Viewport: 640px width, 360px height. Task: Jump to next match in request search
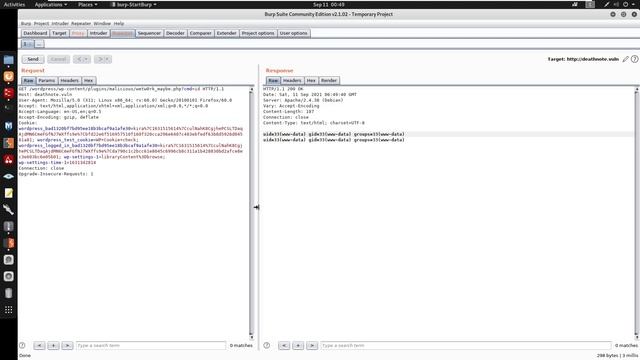[x=67, y=345]
